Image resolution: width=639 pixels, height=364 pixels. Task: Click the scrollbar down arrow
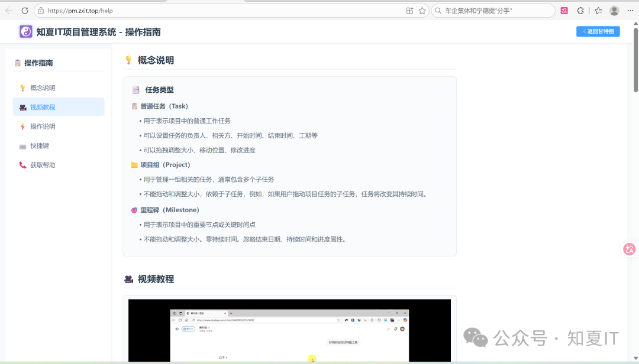tap(635, 358)
